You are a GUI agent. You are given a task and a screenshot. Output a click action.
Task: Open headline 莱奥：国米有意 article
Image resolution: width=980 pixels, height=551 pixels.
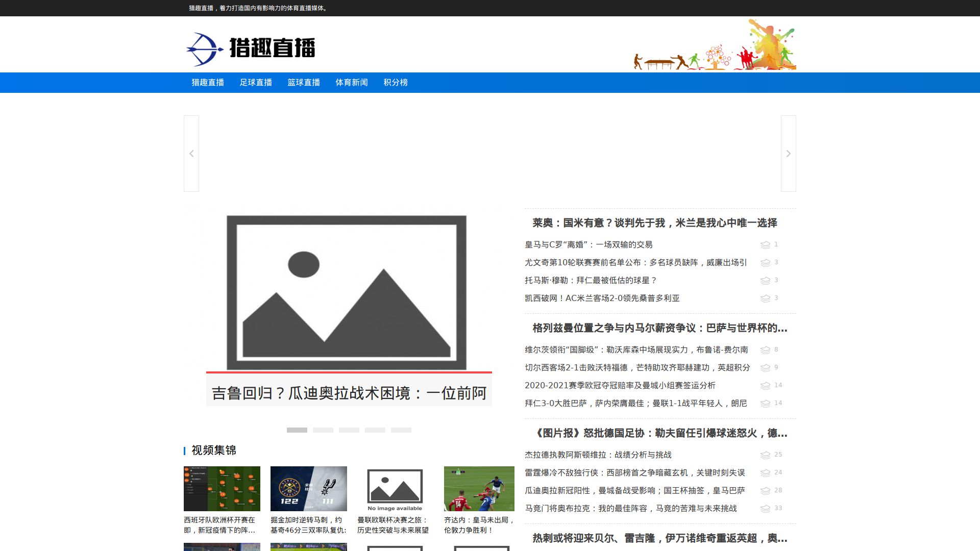pyautogui.click(x=654, y=223)
